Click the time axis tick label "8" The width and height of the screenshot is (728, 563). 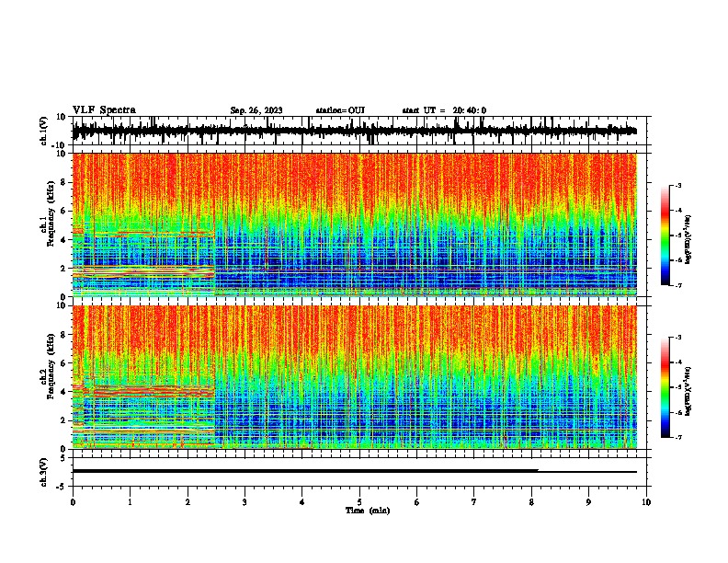pyautogui.click(x=531, y=502)
